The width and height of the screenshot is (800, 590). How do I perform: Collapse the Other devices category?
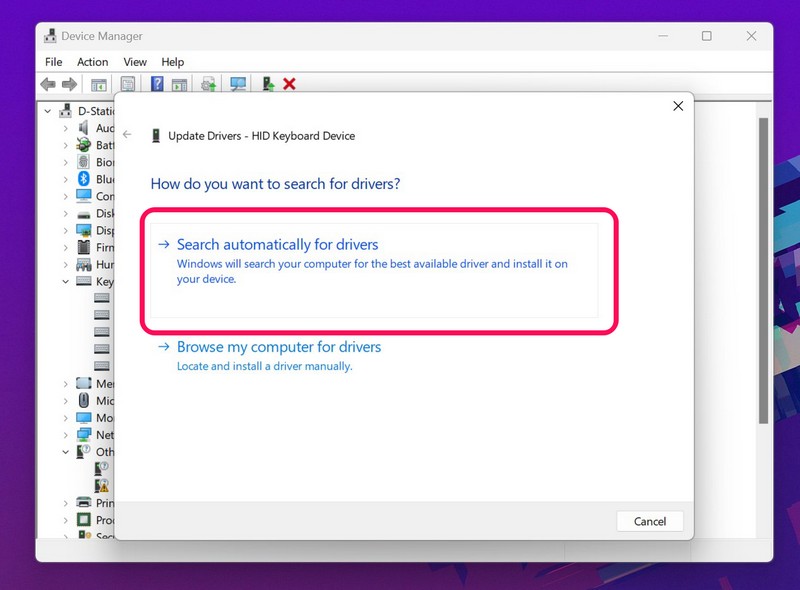66,452
